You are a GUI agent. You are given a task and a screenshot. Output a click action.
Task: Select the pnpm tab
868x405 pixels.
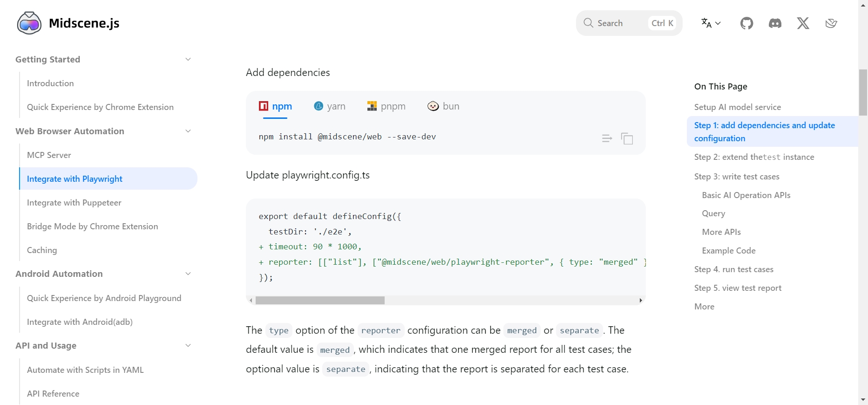(387, 106)
